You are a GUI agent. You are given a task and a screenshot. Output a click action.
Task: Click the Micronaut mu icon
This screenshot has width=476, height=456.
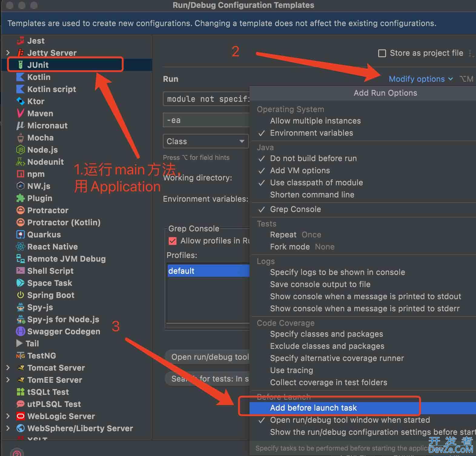(x=21, y=125)
